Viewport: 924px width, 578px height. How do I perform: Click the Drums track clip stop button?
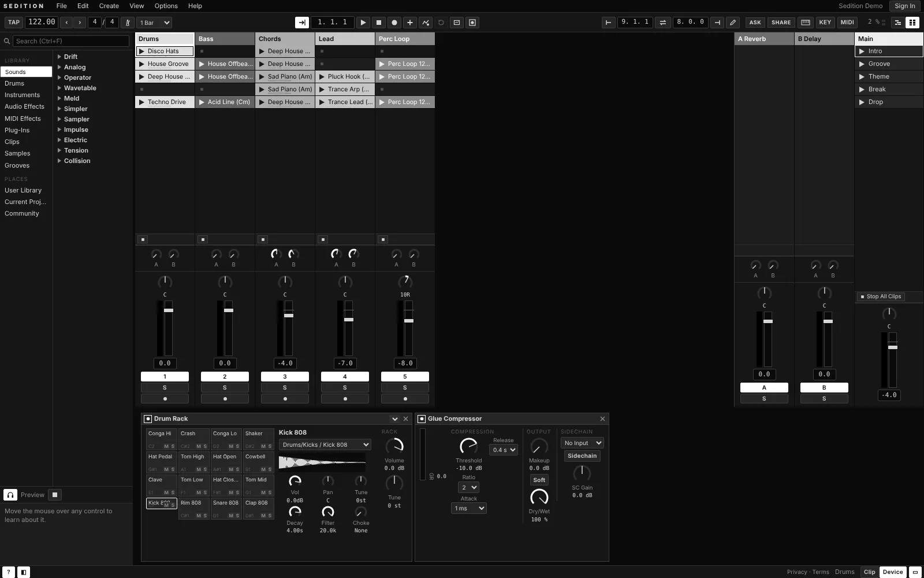coord(143,239)
